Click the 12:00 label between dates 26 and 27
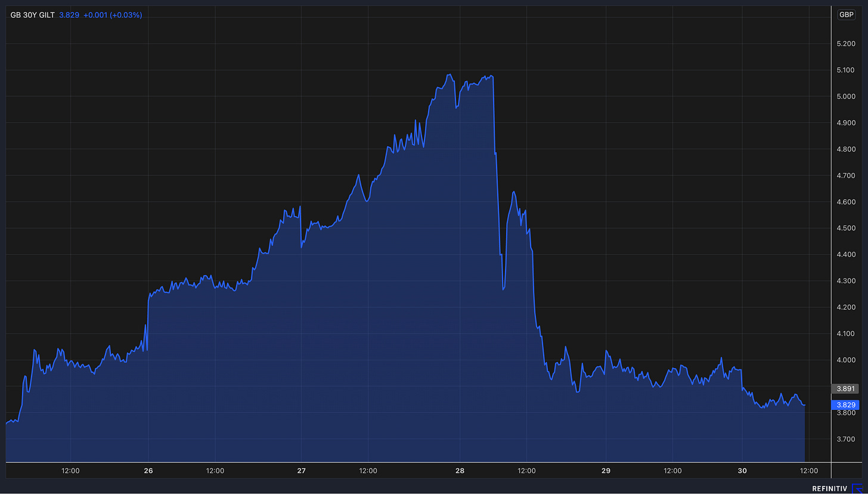This screenshot has width=868, height=494. pyautogui.click(x=215, y=471)
